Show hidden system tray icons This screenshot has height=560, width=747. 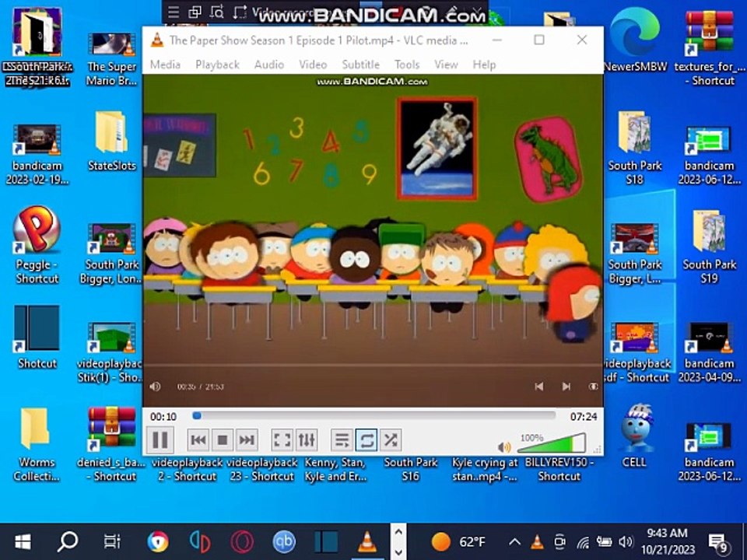click(514, 541)
